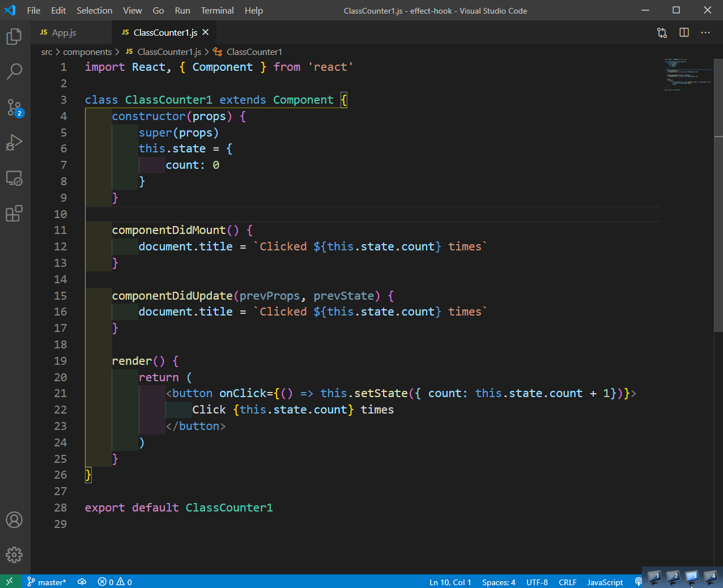
Task: Open Source Control with 2 pending changes
Action: [14, 107]
